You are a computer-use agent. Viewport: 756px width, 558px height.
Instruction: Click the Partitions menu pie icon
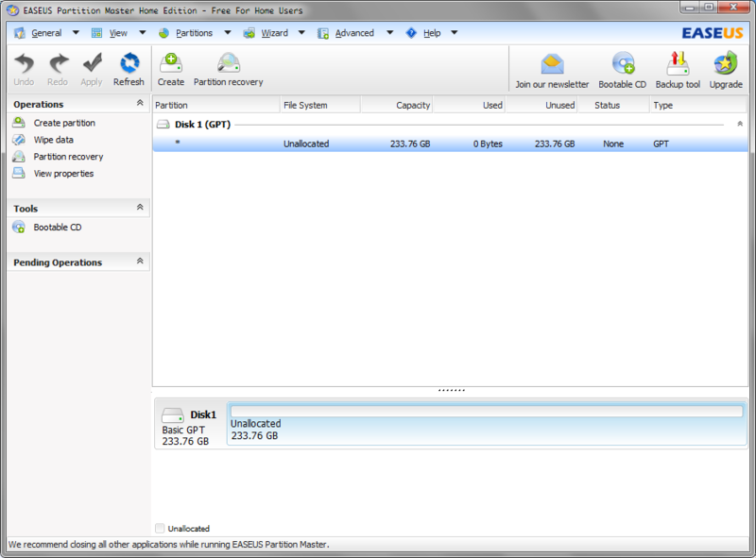163,33
